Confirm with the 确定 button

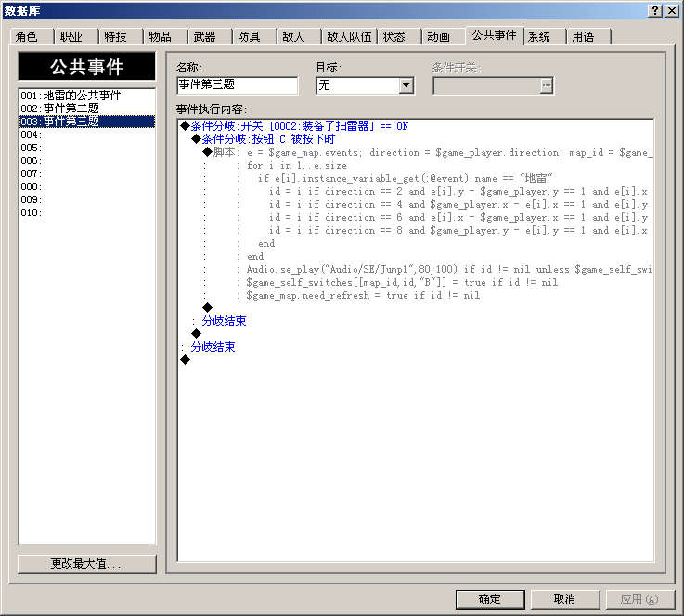490,599
